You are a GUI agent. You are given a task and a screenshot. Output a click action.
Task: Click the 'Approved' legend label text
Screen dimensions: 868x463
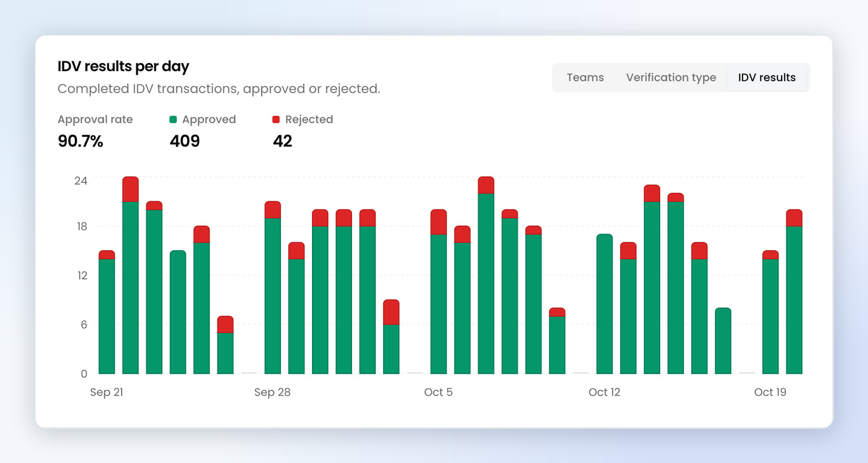[x=209, y=119]
